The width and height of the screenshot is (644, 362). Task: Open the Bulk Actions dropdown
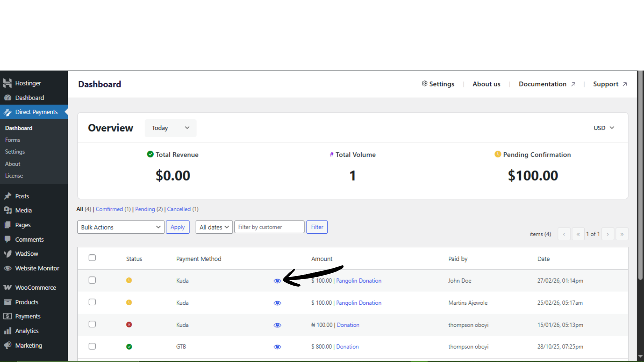click(x=120, y=227)
